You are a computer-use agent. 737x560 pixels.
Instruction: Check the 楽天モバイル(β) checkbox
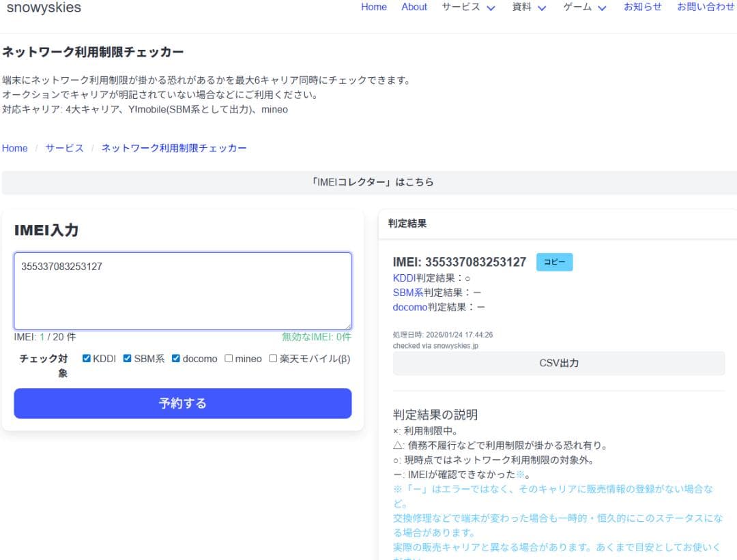pos(273,358)
